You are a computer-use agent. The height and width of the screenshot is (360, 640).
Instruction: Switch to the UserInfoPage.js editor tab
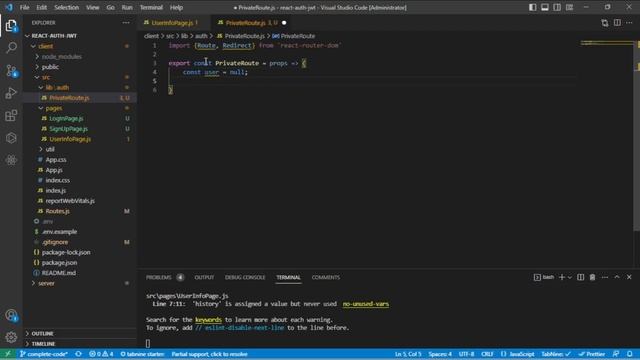coord(171,23)
